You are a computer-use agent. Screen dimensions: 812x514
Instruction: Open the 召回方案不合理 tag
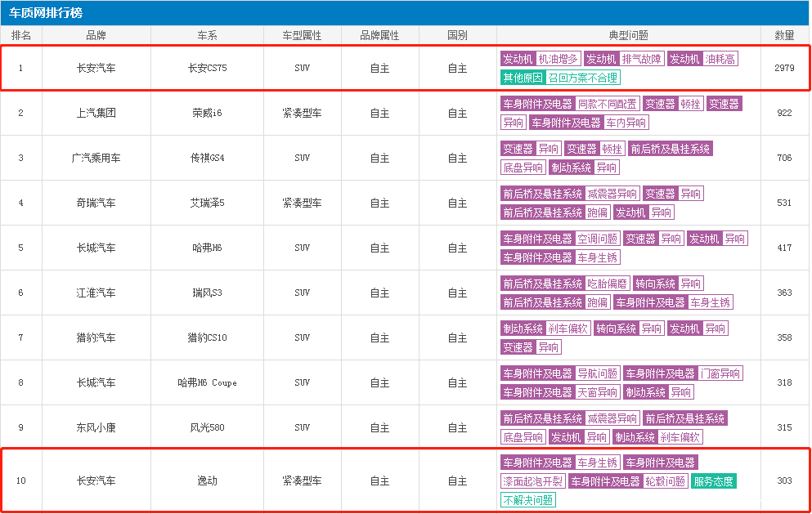583,78
